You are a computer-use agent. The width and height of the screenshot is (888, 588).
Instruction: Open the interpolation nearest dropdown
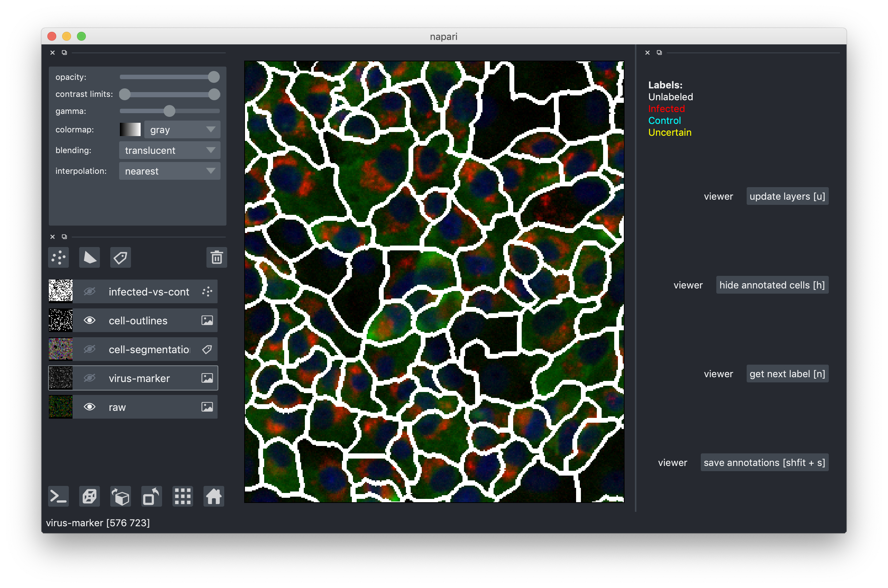169,171
